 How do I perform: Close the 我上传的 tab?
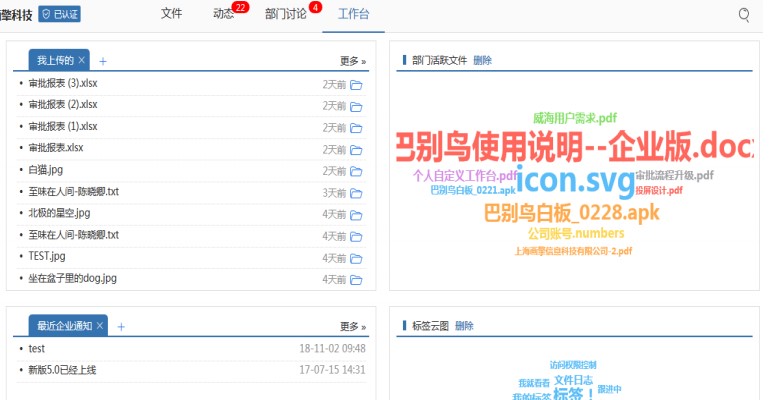click(x=81, y=60)
